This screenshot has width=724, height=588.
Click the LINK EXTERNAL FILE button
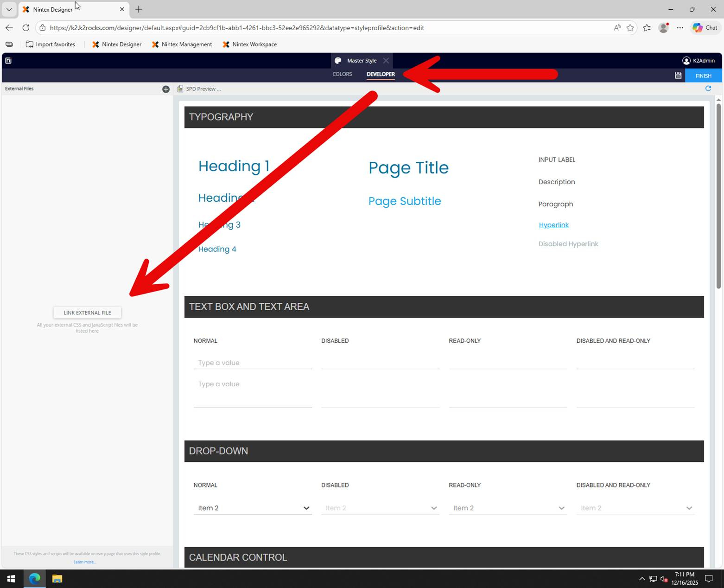(87, 313)
